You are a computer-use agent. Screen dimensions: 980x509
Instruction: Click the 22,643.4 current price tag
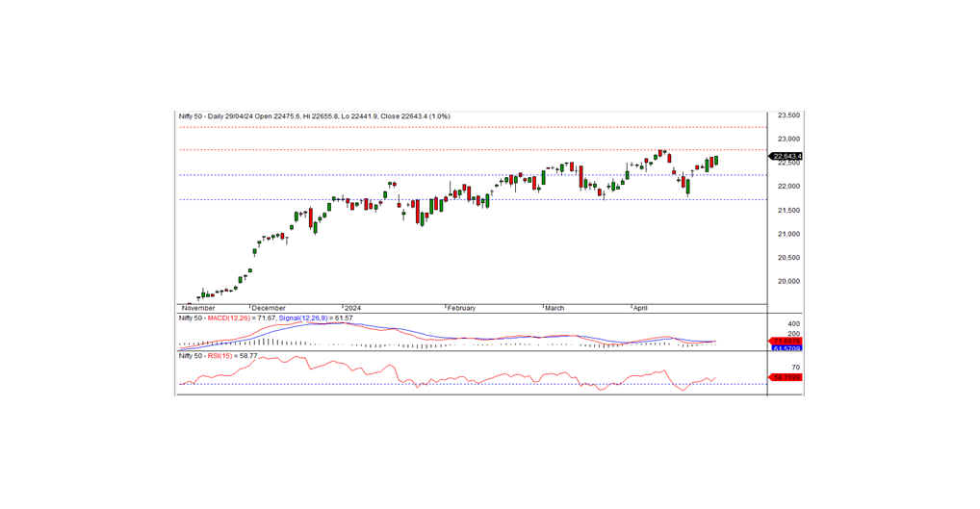point(787,156)
